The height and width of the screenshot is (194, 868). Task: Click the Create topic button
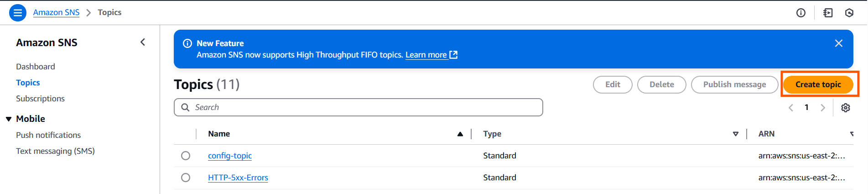pos(818,84)
